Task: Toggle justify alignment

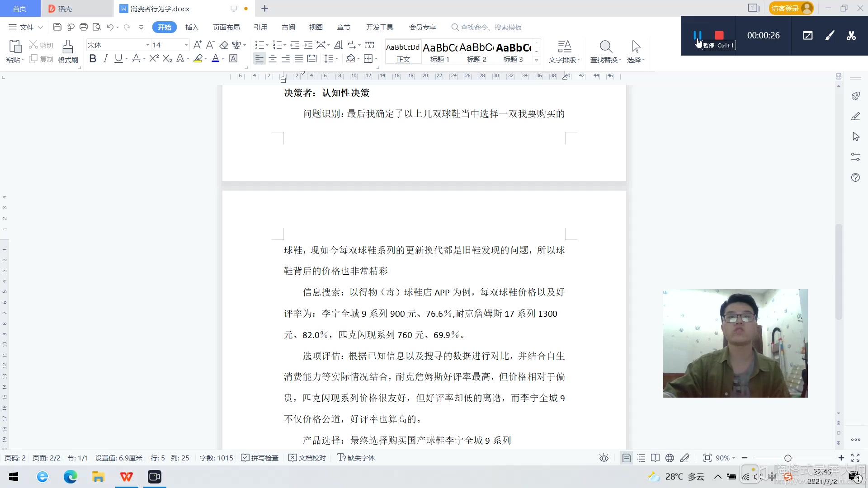Action: pos(299,58)
